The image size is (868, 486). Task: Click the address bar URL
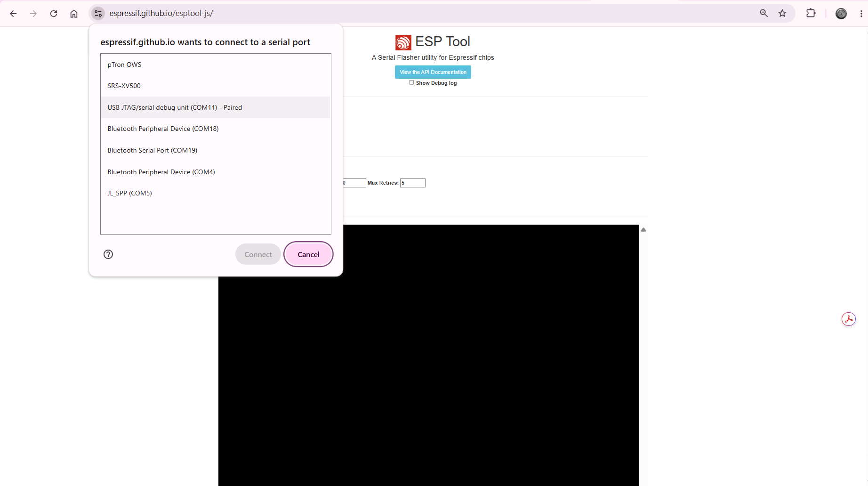pyautogui.click(x=161, y=13)
